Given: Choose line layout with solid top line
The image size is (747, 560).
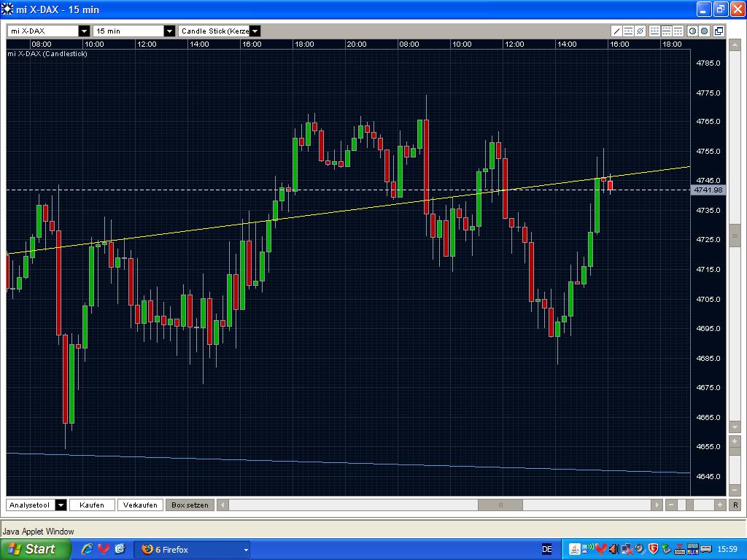Looking at the screenshot, I should tap(678, 31).
